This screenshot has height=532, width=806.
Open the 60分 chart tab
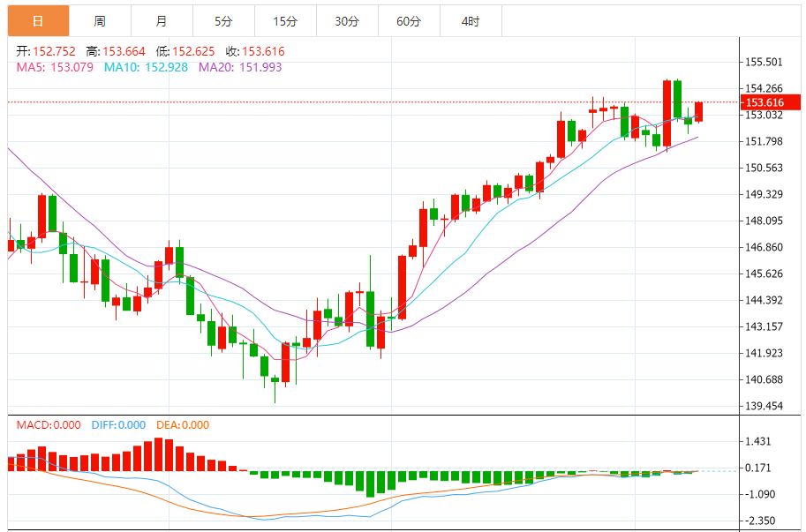[409, 21]
